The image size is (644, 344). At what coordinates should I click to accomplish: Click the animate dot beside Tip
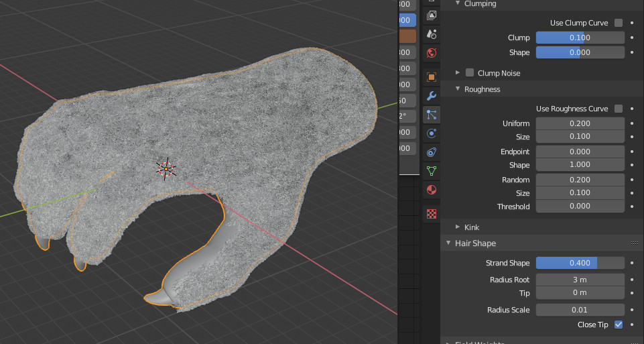[632, 293]
